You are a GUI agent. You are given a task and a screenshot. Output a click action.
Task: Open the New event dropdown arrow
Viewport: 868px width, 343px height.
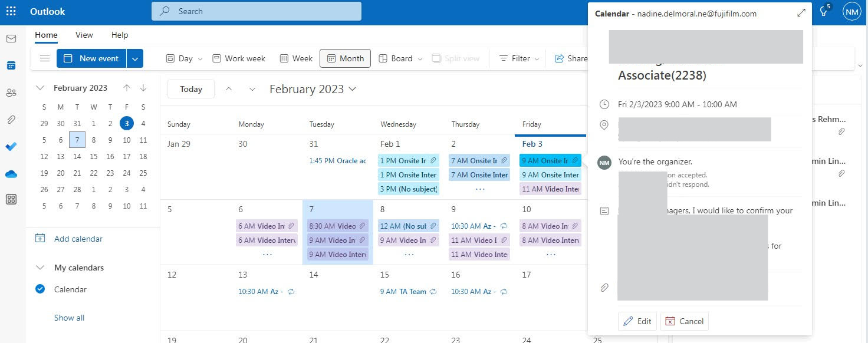(x=135, y=58)
